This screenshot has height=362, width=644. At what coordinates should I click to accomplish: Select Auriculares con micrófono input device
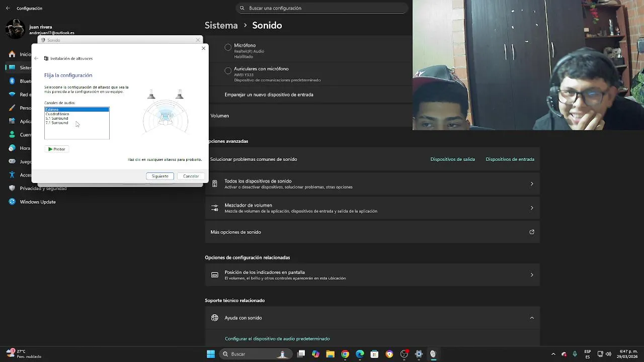228,71
